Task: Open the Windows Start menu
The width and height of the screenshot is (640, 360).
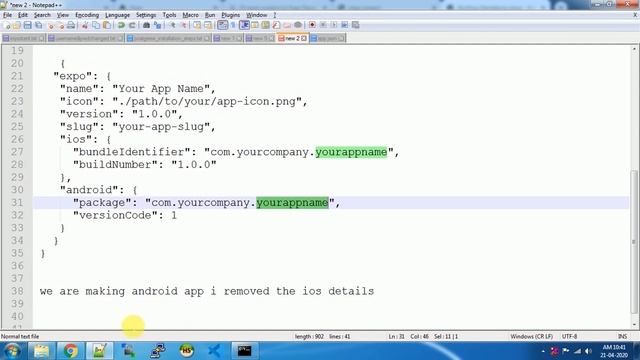Action: click(x=11, y=351)
